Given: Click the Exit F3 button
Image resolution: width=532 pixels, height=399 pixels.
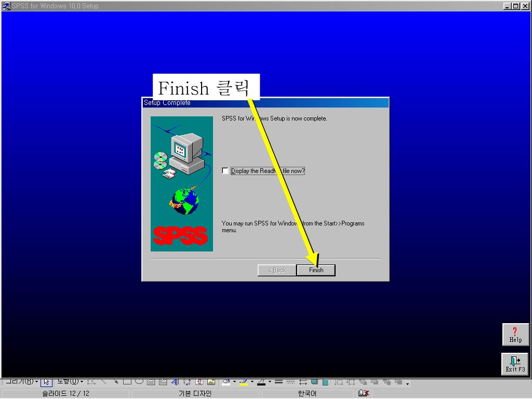Looking at the screenshot, I should tap(515, 364).
